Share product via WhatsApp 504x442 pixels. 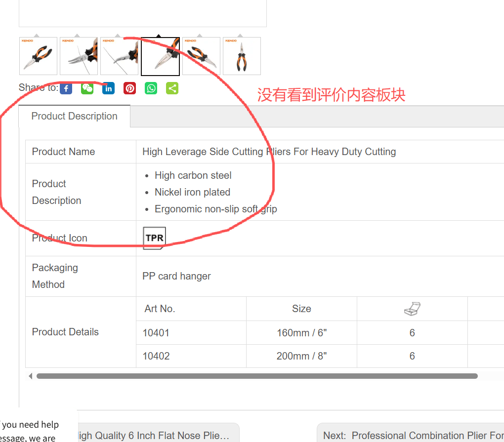pyautogui.click(x=151, y=88)
